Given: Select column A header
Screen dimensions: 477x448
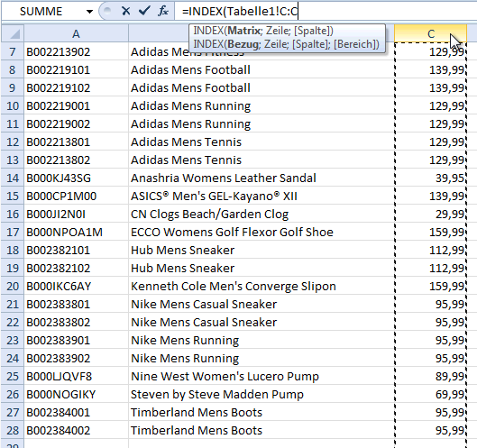Looking at the screenshot, I should [76, 33].
